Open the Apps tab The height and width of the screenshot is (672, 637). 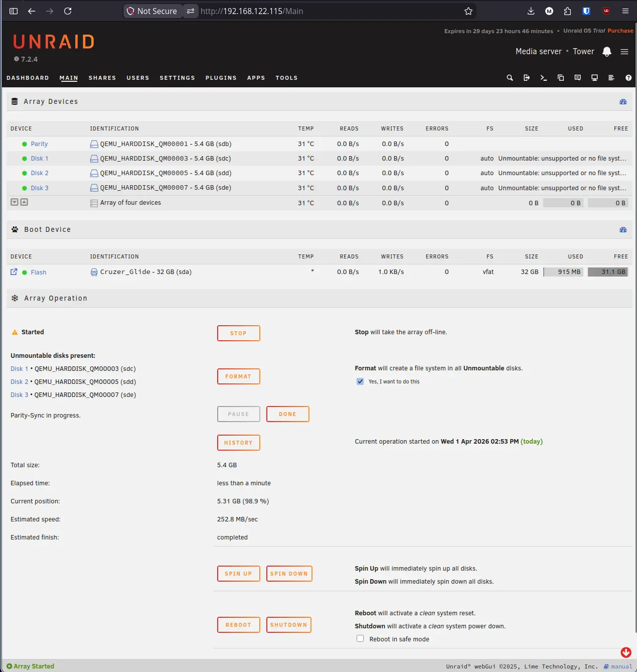256,78
